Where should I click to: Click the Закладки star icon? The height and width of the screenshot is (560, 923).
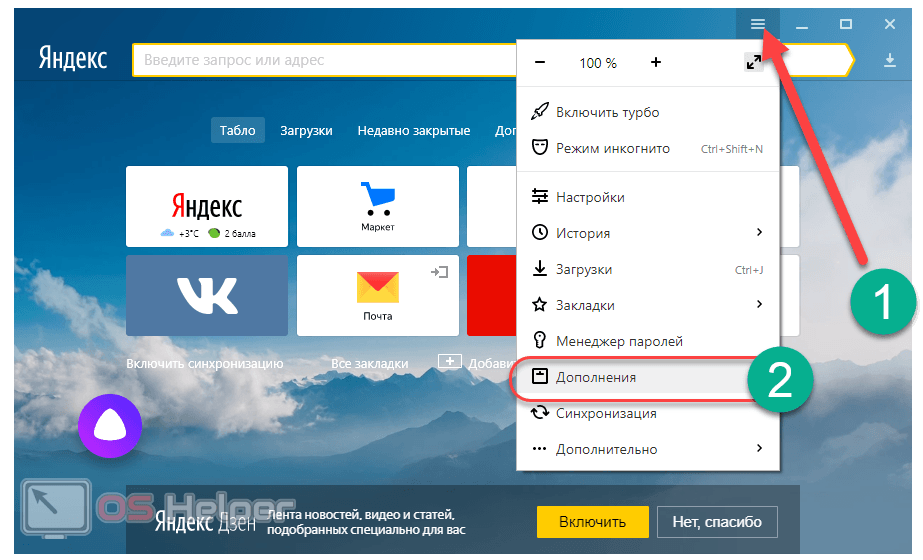[x=540, y=304]
